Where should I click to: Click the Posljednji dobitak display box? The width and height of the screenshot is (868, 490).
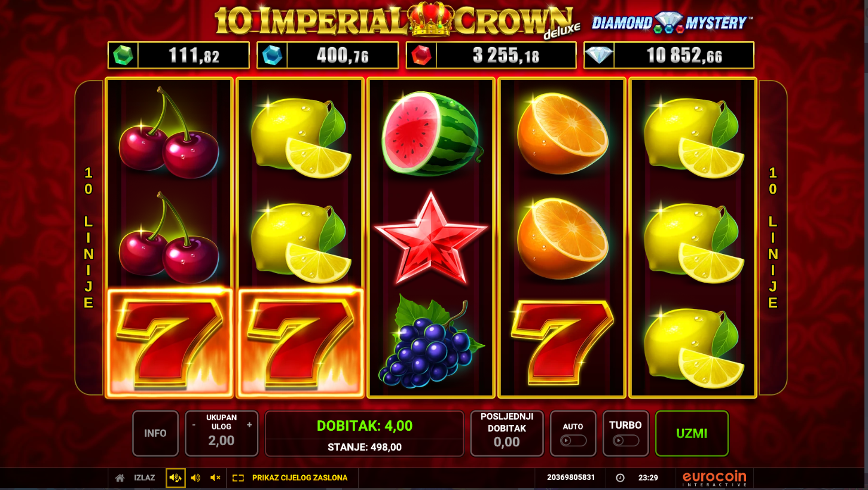pyautogui.click(x=507, y=433)
